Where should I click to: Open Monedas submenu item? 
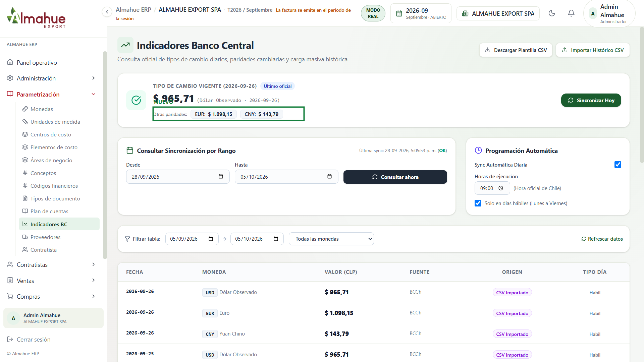59,109
